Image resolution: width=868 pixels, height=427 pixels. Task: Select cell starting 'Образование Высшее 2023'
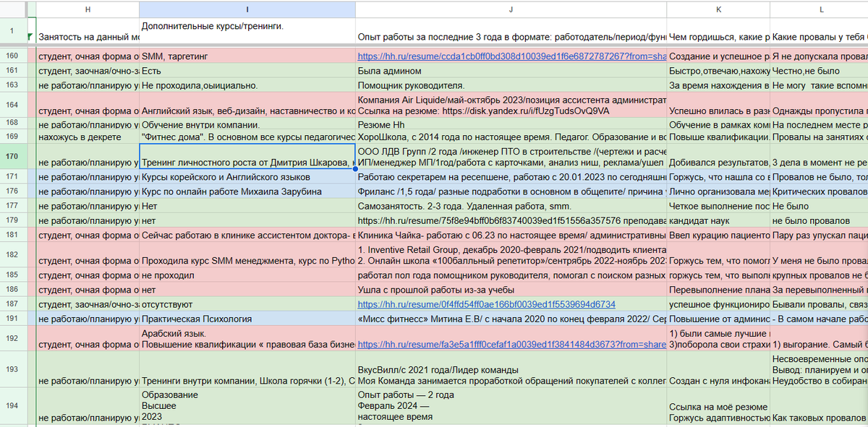(247, 407)
